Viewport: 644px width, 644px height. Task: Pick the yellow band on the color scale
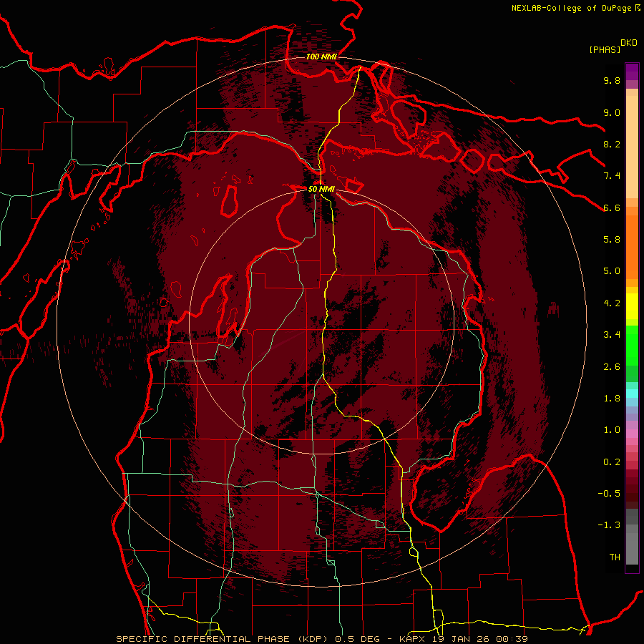tap(632, 306)
